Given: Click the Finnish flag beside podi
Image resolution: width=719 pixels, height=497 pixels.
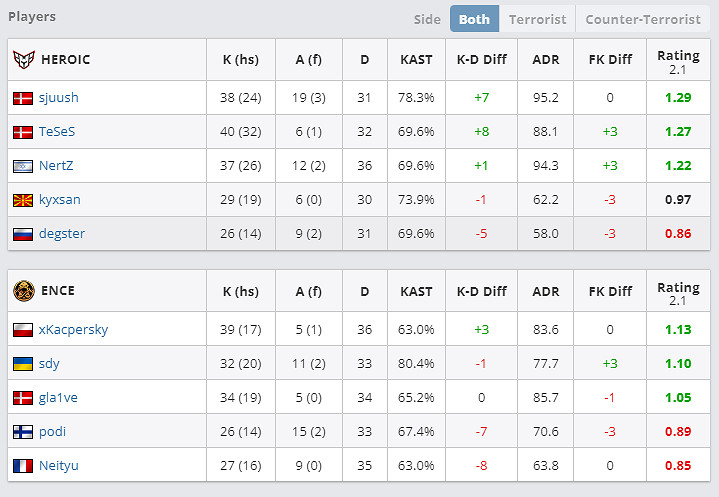Looking at the screenshot, I should pos(23,432).
